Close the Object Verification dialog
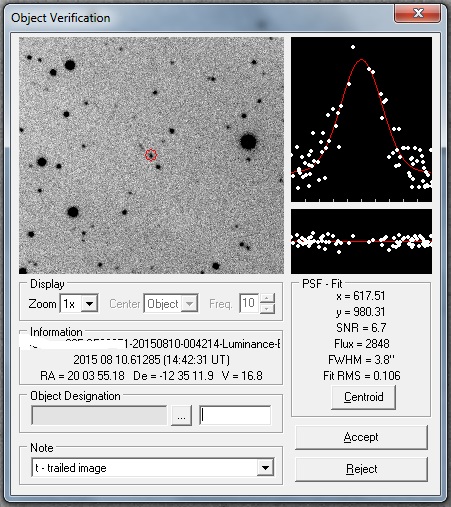 point(418,13)
